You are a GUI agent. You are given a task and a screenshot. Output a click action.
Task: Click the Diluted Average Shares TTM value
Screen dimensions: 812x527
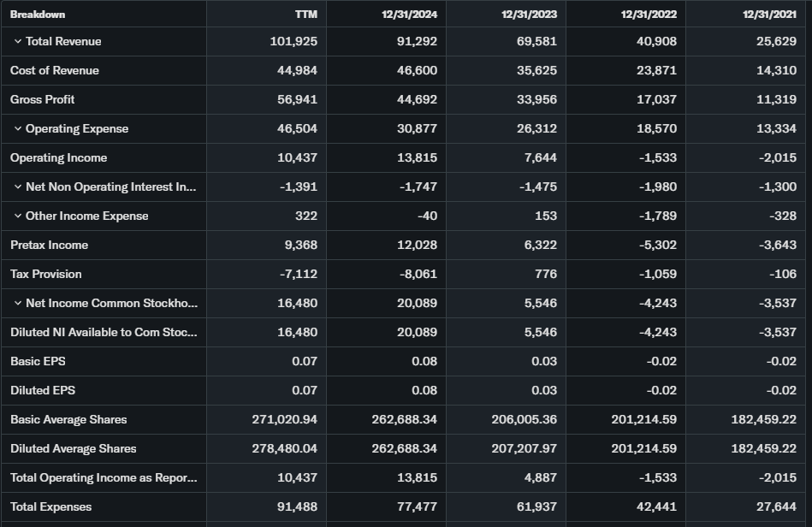pyautogui.click(x=285, y=449)
